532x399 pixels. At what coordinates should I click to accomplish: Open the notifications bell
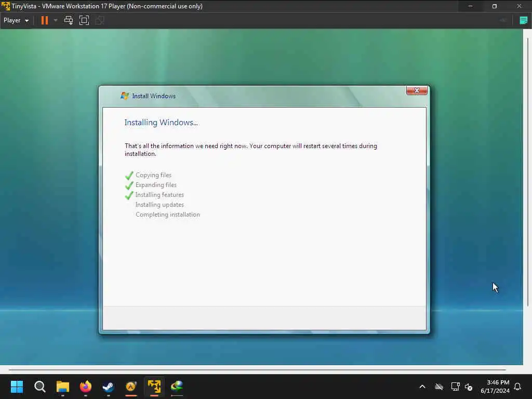pyautogui.click(x=518, y=387)
